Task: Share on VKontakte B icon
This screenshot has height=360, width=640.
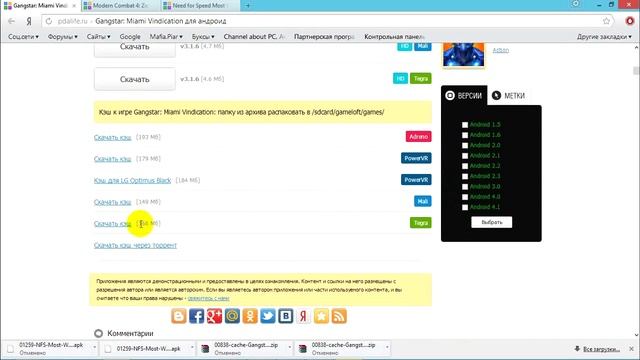Action: (x=286, y=316)
